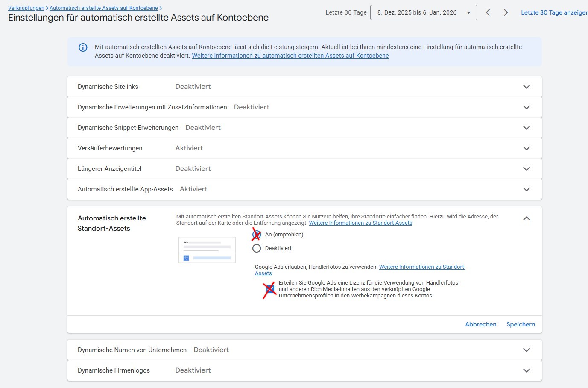The height and width of the screenshot is (388, 588).
Task: Expand the Längerer Anzeigentitel row
Action: [526, 169]
